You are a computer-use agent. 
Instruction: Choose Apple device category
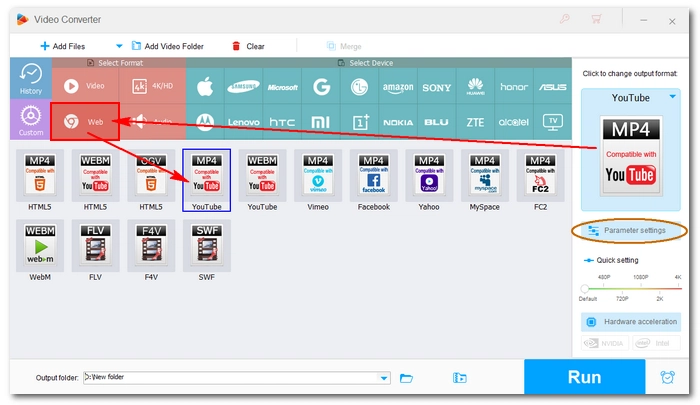coord(205,87)
